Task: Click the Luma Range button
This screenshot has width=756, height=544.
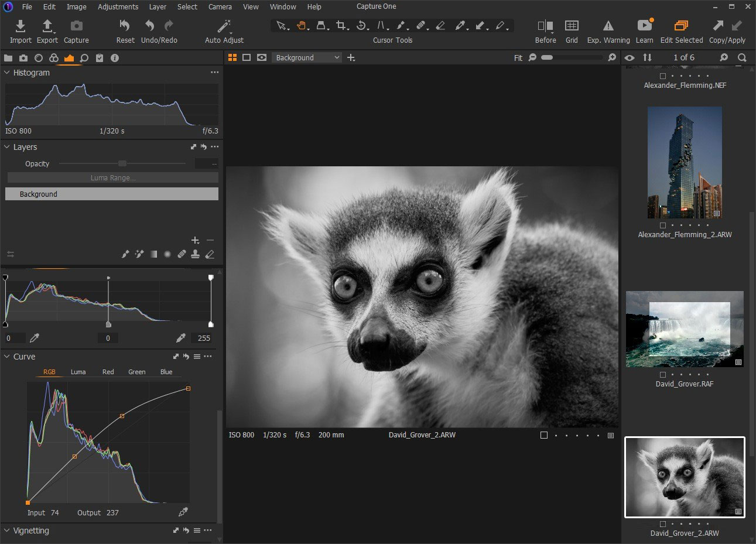Action: [112, 178]
